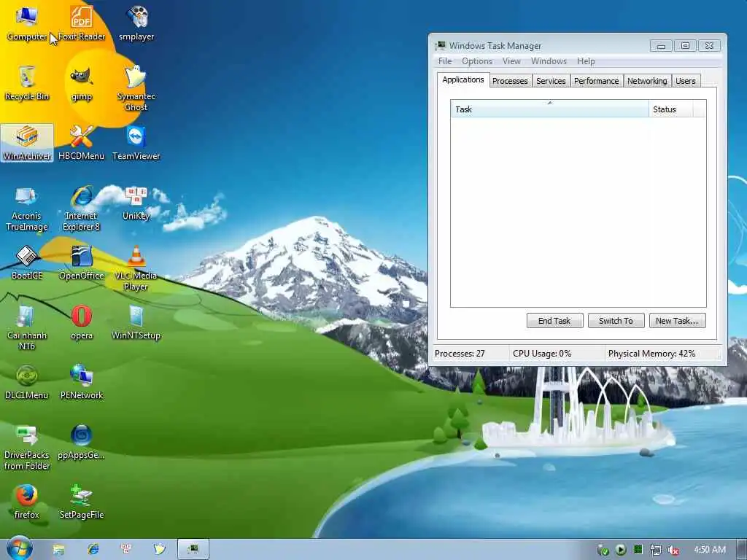Select the Acronis TrueImage icon
Image resolution: width=747 pixels, height=560 pixels.
click(27, 209)
